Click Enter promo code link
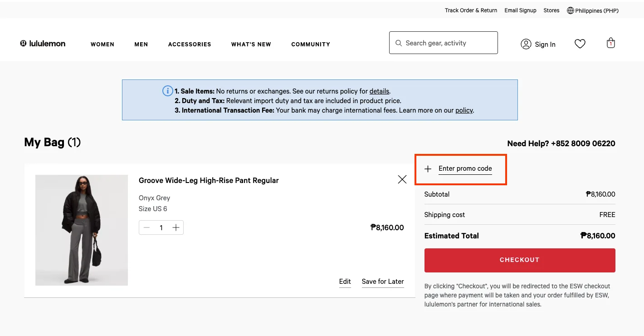This screenshot has height=336, width=644. 465,168
